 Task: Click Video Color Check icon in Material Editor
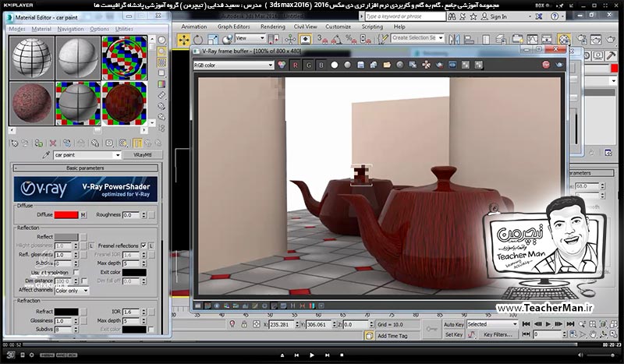161,84
